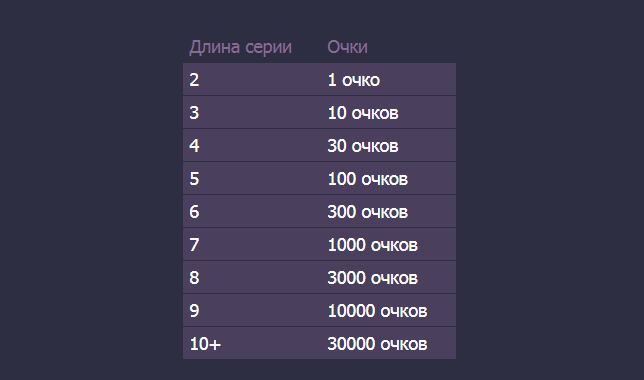Click the '30000 очков' cell
The width and height of the screenshot is (644, 380).
pos(388,343)
